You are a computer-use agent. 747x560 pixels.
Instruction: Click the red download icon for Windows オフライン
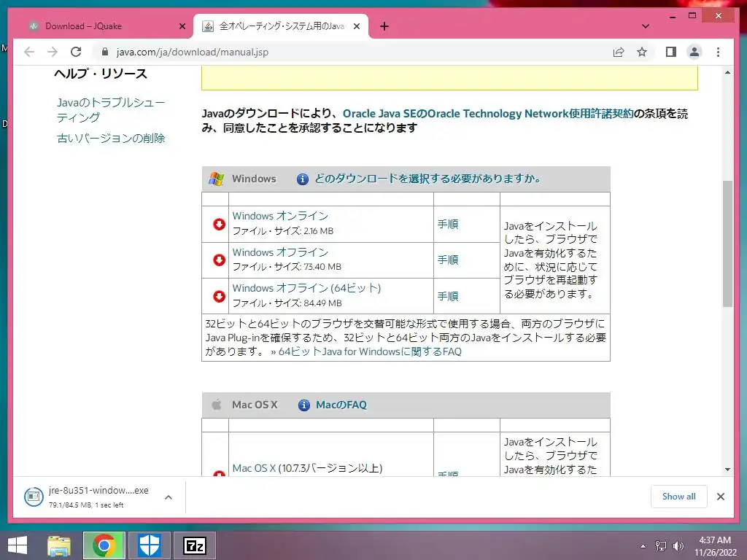(x=219, y=260)
